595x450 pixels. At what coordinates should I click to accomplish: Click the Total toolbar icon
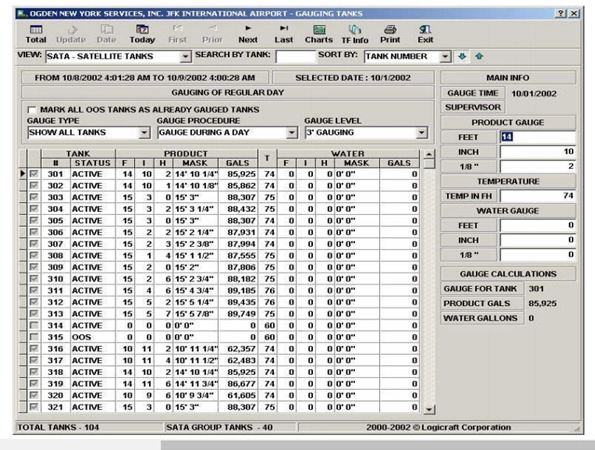point(36,34)
